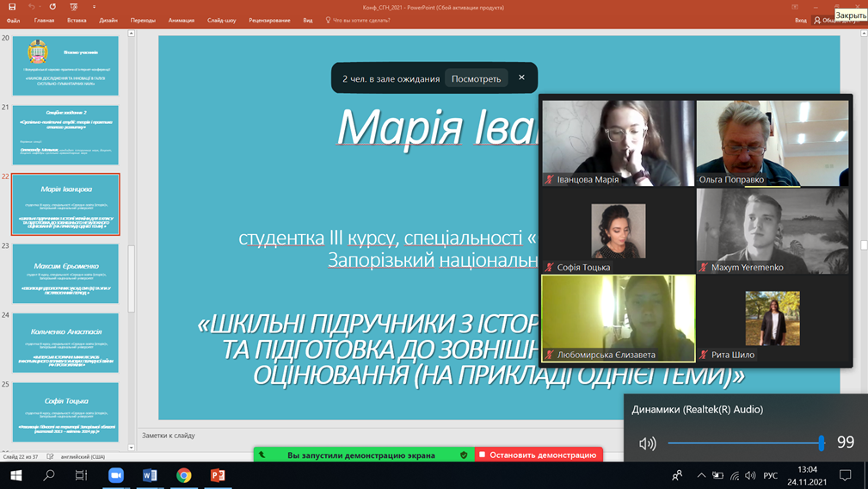Select slide 21 thumbnail
Viewport: 868px width, 489px height.
(65, 135)
